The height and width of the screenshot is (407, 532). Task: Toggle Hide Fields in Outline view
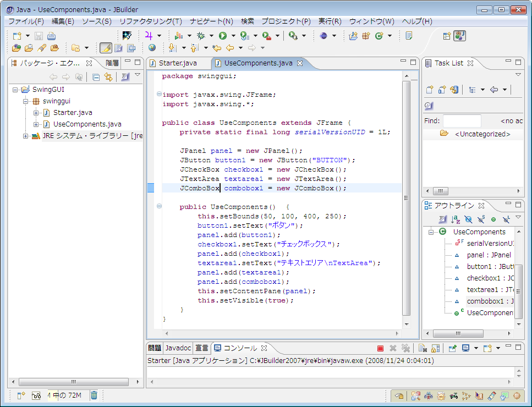(468, 219)
